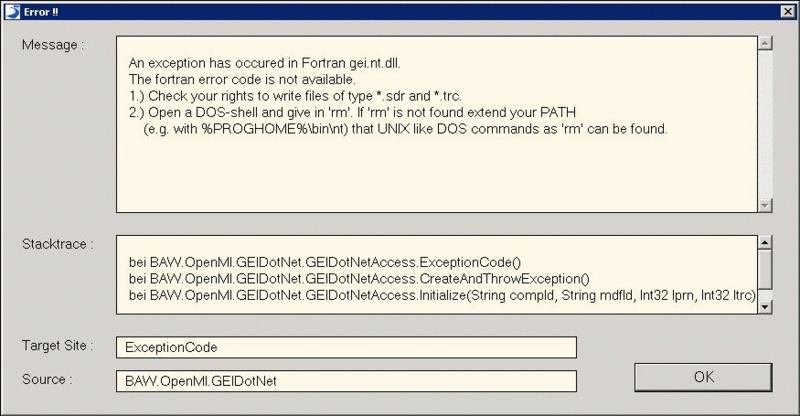Click the ExceptionCode() stacktrace line

coord(325,262)
